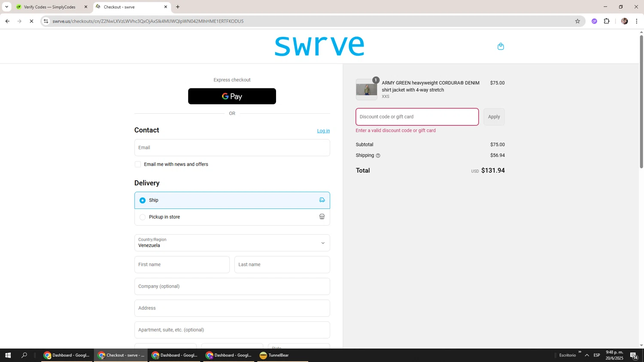Click the taskbar clock showing 9:48 p. m.

click(x=614, y=355)
